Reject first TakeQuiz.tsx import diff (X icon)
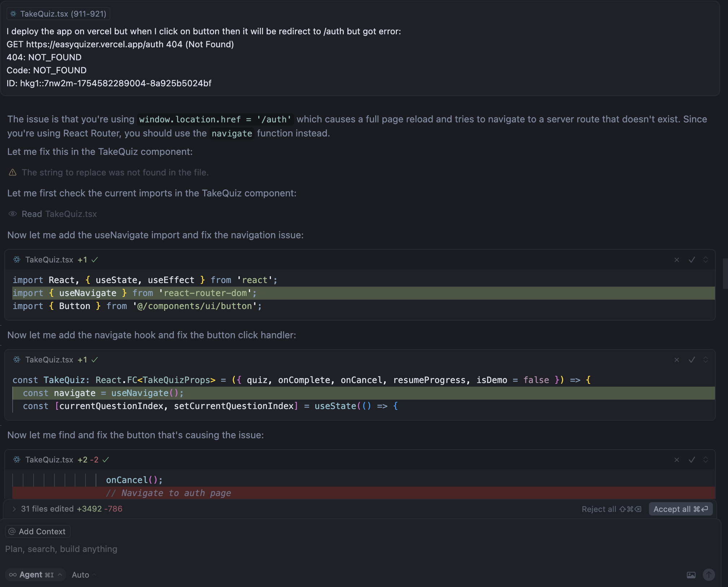Viewport: 728px width, 587px height. point(677,260)
